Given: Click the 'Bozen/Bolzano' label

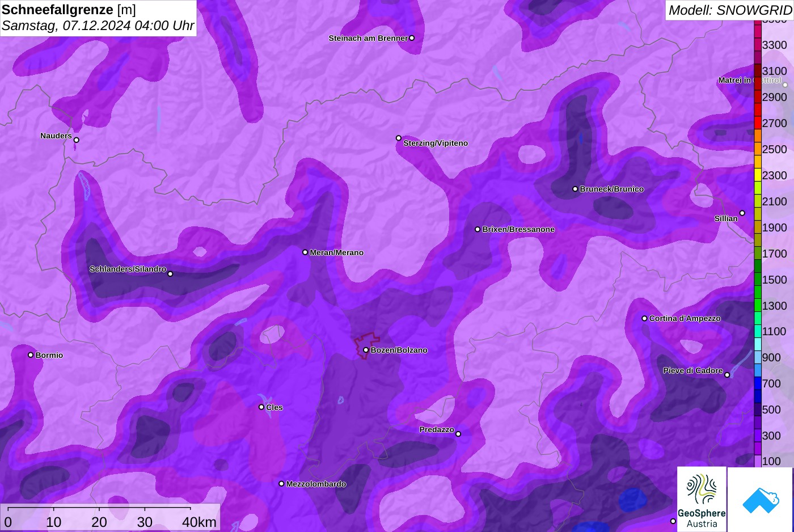Looking at the screenshot, I should tap(399, 350).
